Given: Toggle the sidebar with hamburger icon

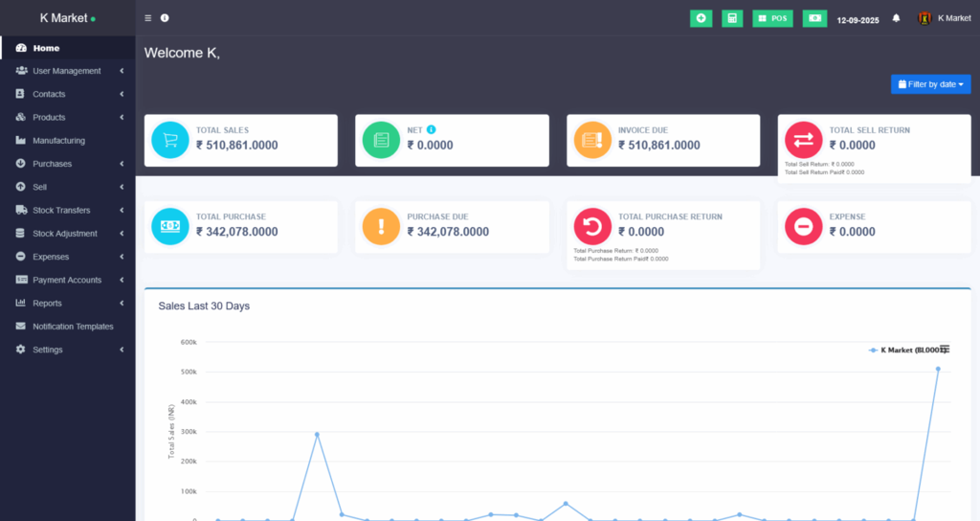Looking at the screenshot, I should [147, 18].
